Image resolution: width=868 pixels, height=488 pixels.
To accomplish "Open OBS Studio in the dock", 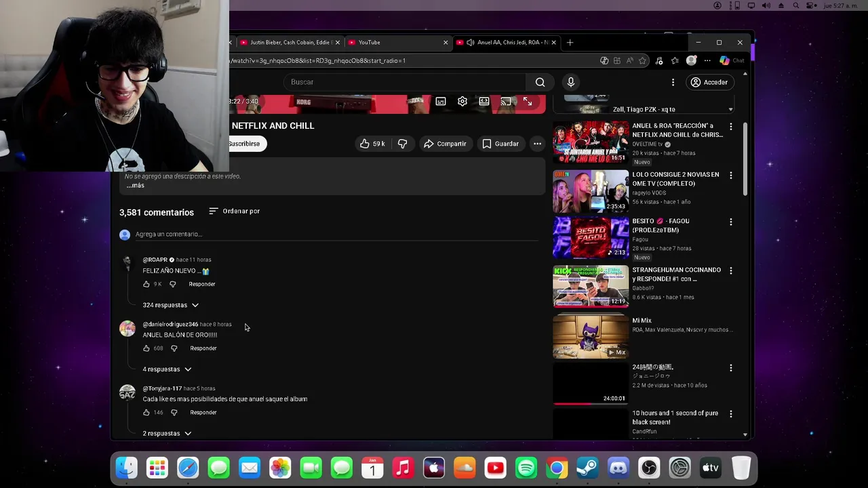I will [x=649, y=468].
